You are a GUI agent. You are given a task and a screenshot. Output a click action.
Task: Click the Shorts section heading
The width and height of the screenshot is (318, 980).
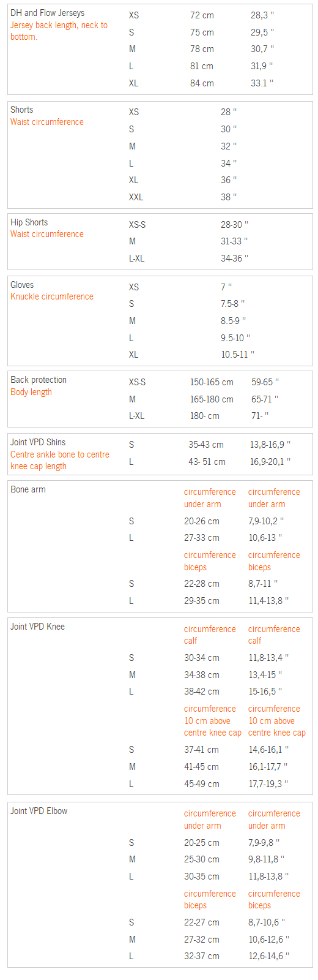(22, 110)
